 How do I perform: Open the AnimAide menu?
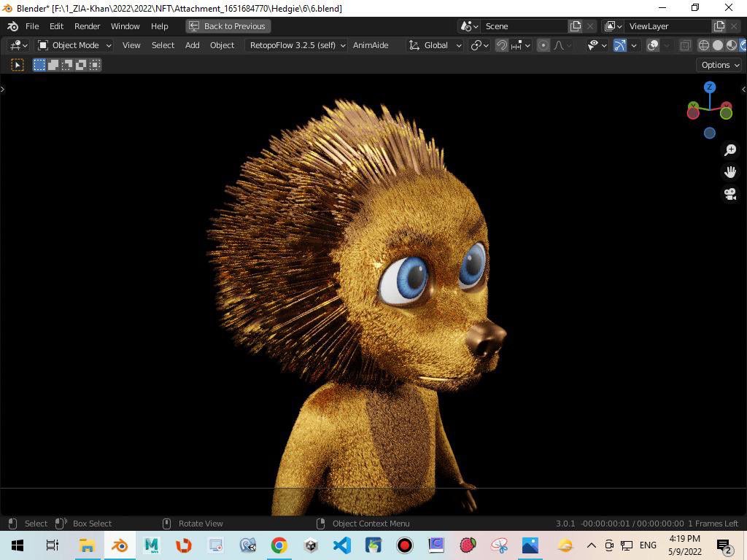[x=371, y=45]
